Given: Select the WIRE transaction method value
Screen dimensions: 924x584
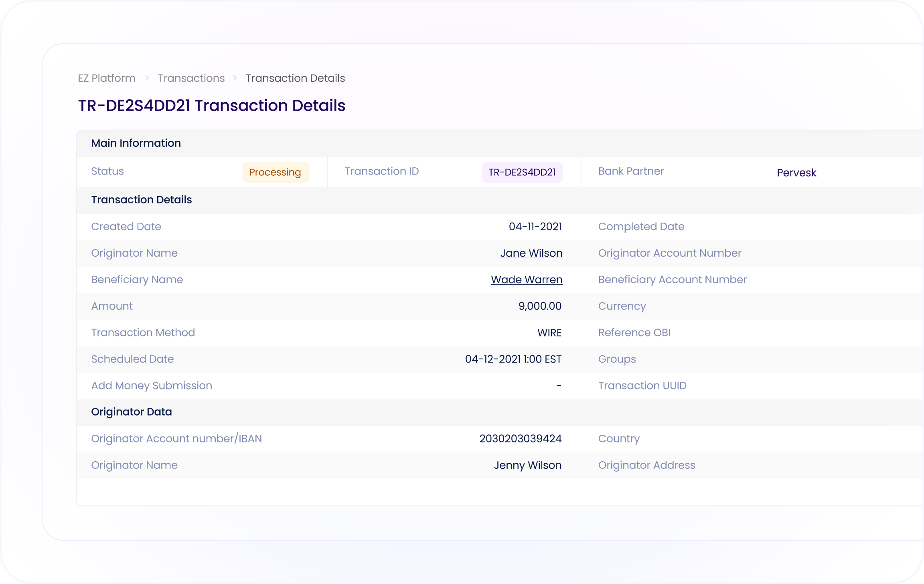Looking at the screenshot, I should point(549,333).
